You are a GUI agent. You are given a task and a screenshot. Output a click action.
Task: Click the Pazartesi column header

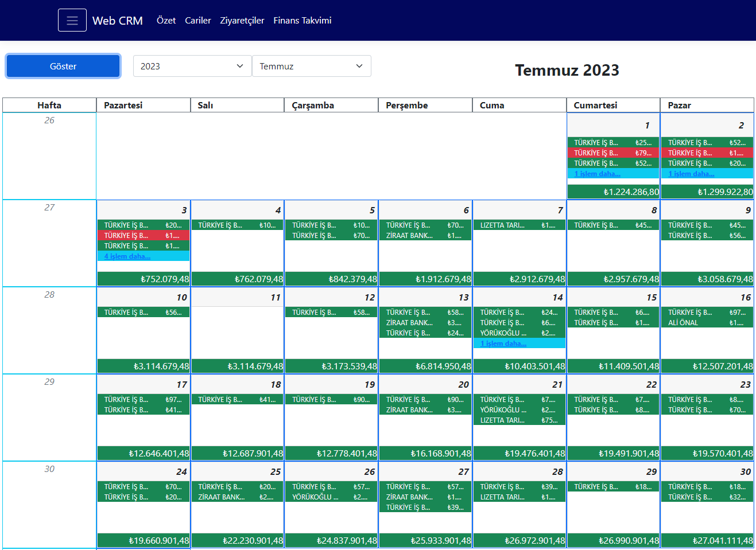[144, 105]
